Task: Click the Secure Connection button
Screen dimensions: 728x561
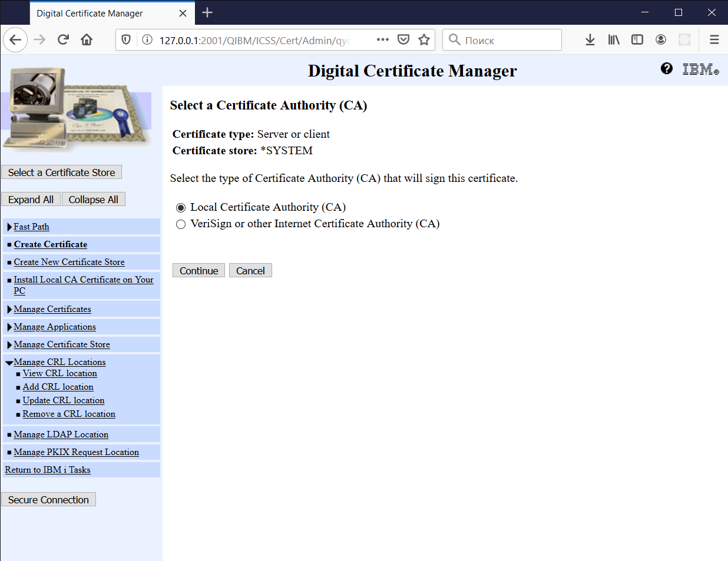Action: tap(48, 499)
